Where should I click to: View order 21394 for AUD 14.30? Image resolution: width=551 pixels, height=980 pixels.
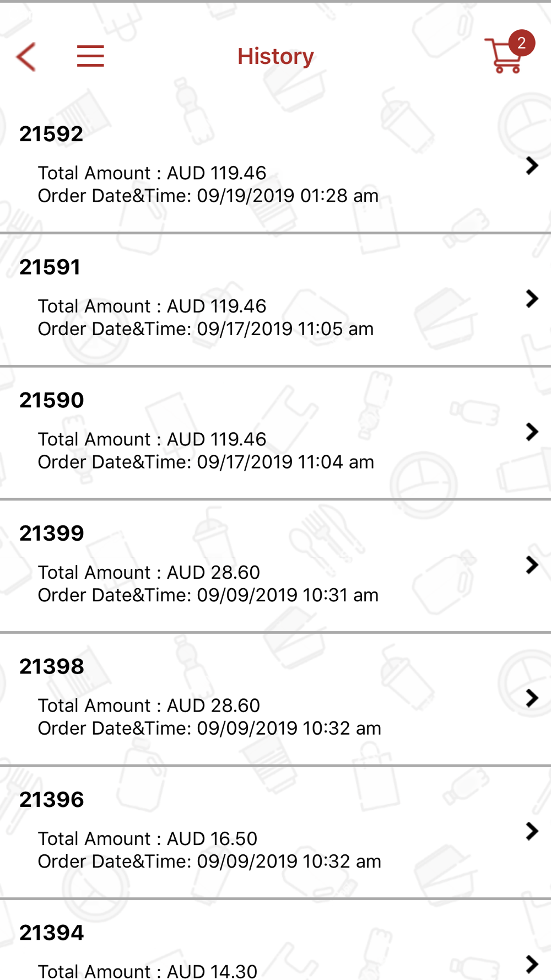[x=275, y=940]
